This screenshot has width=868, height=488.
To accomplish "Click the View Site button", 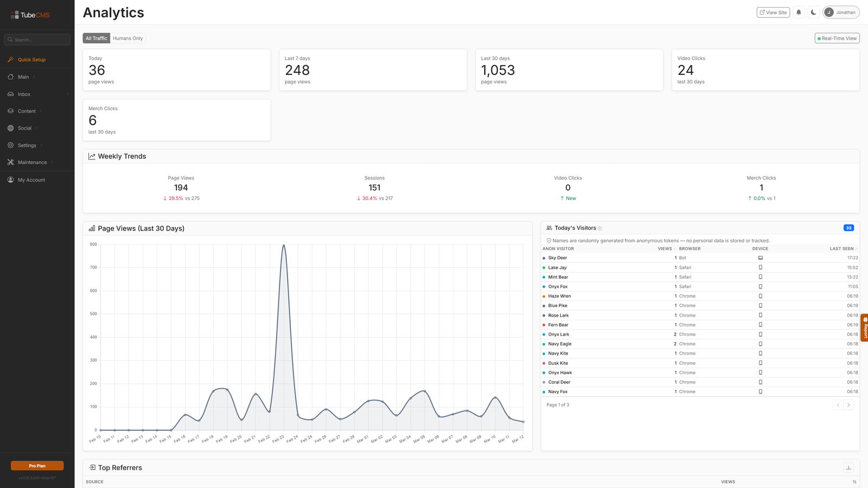I will click(x=773, y=12).
